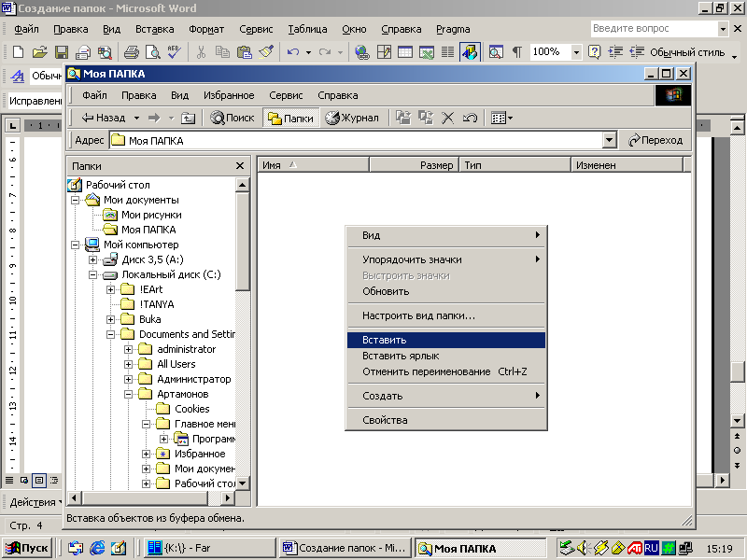The height and width of the screenshot is (560, 747).
Task: Click the Cut scissors icon in Word
Action: click(x=201, y=52)
